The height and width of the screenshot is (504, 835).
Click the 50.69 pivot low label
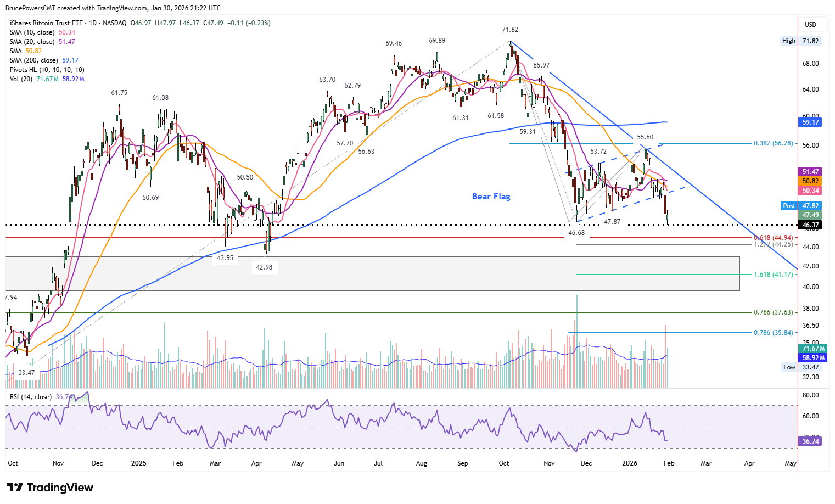150,198
